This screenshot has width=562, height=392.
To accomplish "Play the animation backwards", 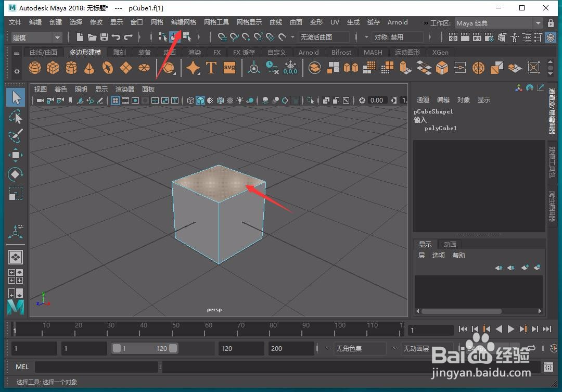I will [499, 329].
